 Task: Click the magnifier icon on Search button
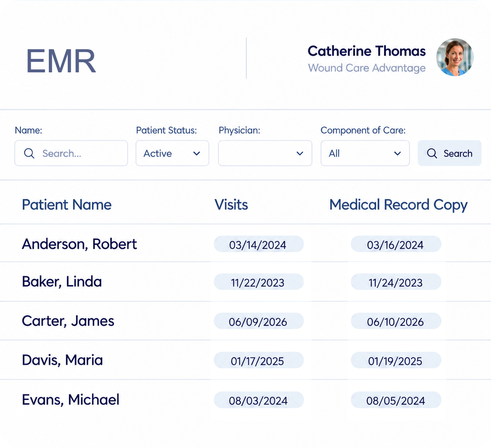click(432, 154)
